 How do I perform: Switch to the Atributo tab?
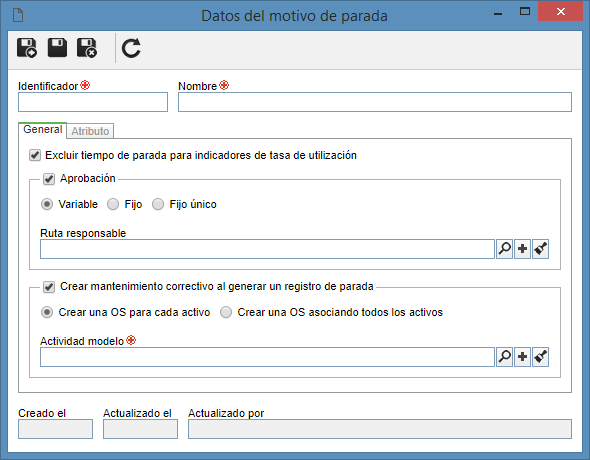(x=90, y=131)
